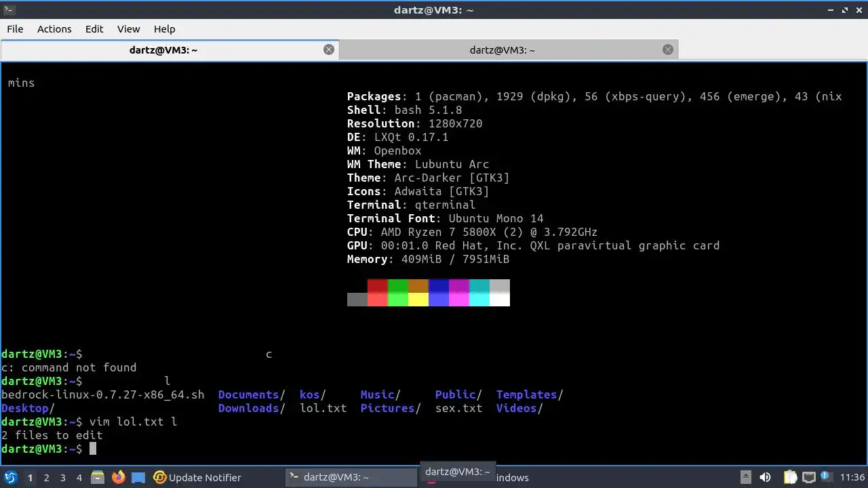Image resolution: width=868 pixels, height=488 pixels.
Task: Click the Public/ directory name
Action: 458,394
